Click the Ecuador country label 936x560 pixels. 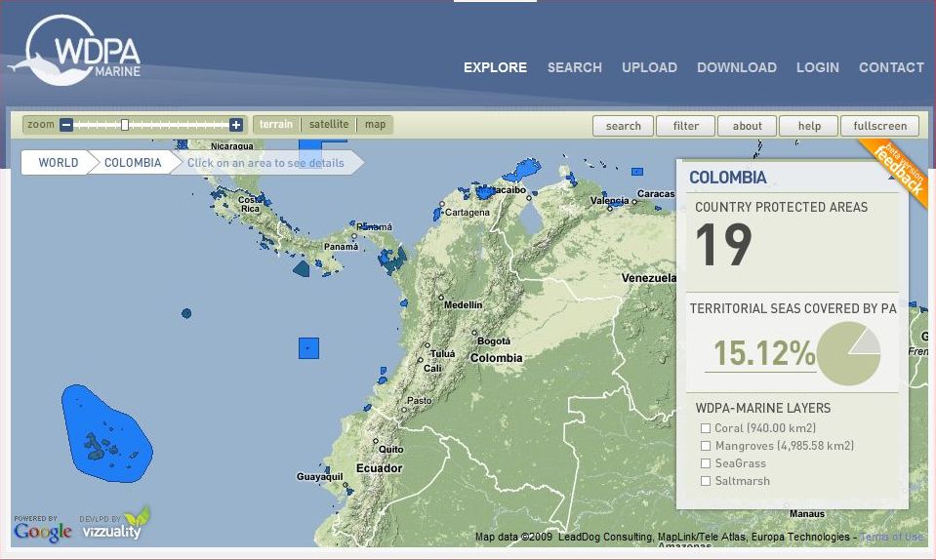[379, 468]
